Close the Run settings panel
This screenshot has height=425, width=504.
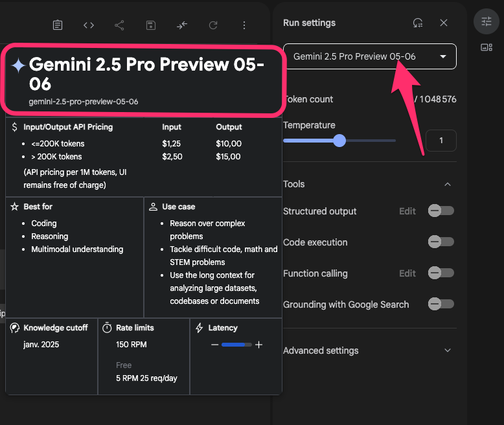click(444, 23)
